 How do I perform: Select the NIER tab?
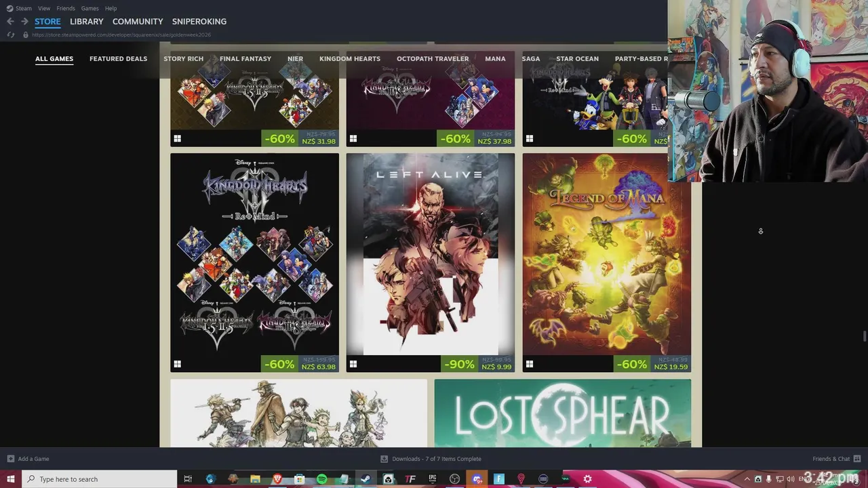coord(295,59)
